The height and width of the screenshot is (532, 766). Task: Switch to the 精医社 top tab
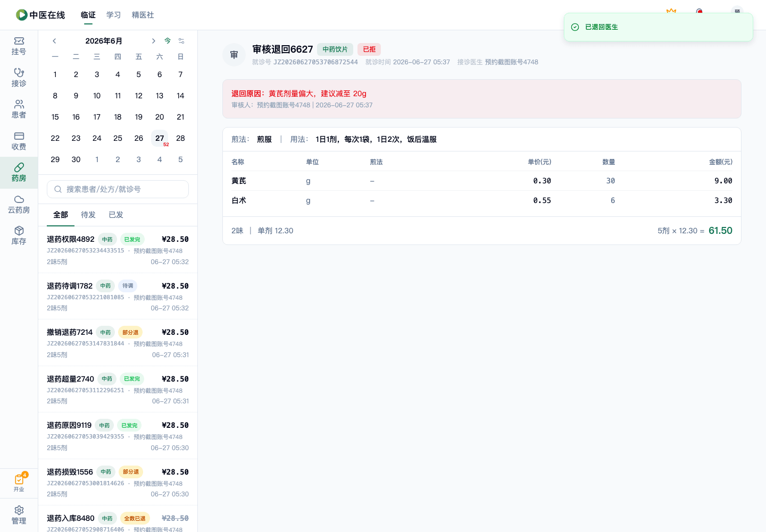click(143, 15)
